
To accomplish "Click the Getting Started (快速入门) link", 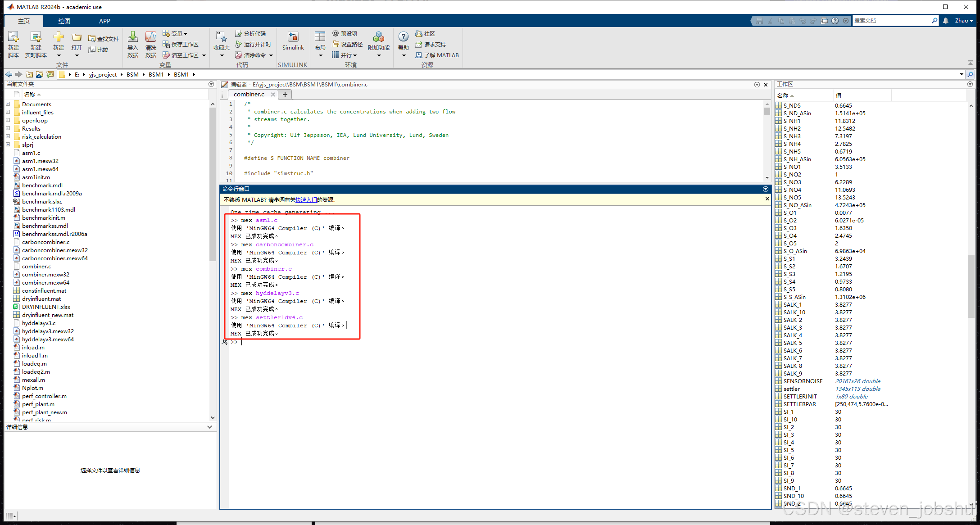I will click(x=306, y=199).
